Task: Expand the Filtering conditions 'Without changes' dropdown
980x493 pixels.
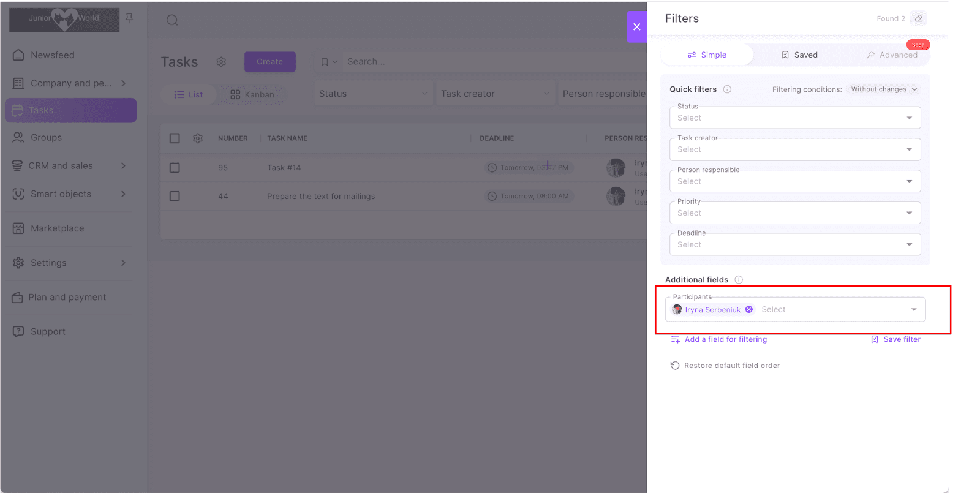Action: tap(883, 89)
